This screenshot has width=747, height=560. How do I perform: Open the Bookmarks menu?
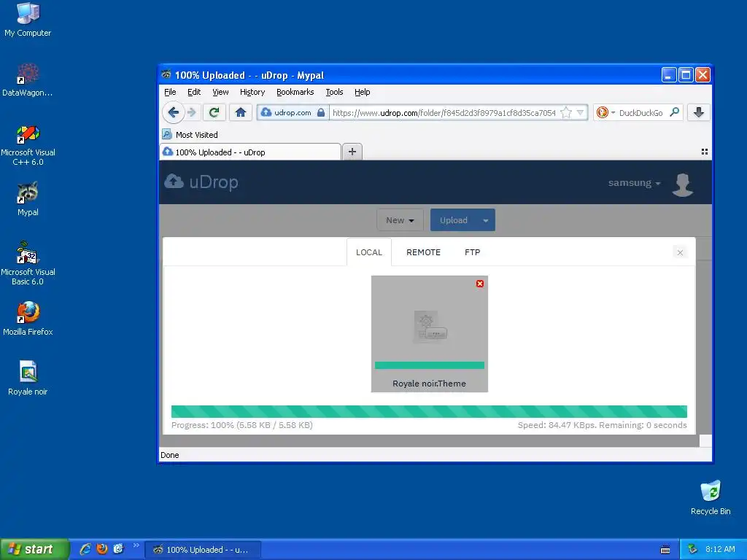(295, 93)
